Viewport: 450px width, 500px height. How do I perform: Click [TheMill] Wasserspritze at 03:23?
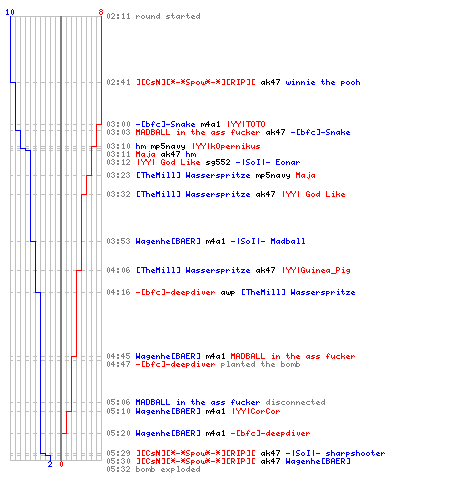pyautogui.click(x=193, y=175)
